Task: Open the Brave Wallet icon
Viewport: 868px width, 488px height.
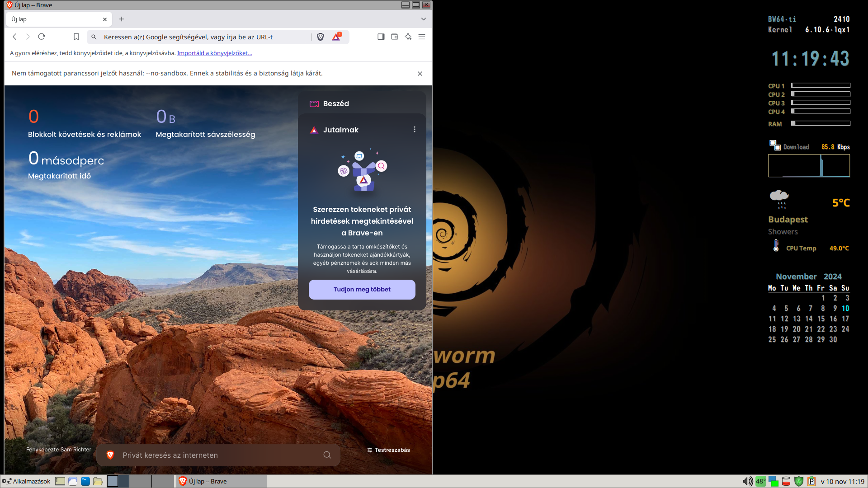Action: 395,37
